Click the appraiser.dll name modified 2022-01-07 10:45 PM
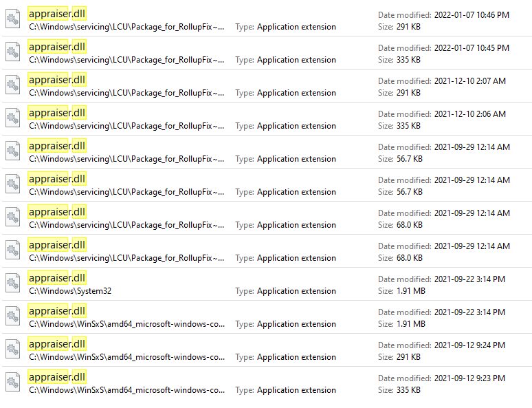 coord(57,47)
